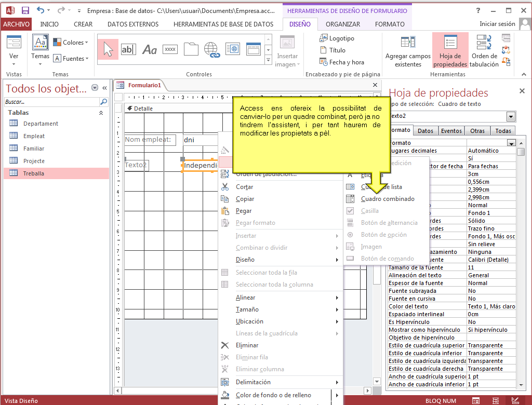The width and height of the screenshot is (532, 405).
Task: Select the Web Browser control icon
Action: pos(233,49)
